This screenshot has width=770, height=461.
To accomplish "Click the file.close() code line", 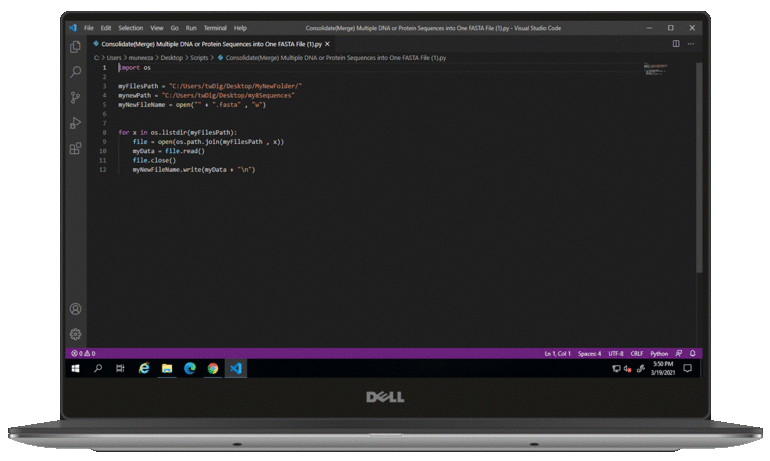I will 154,160.
